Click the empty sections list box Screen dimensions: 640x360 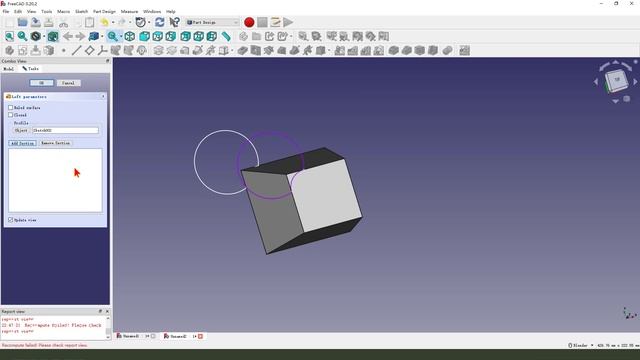tap(56, 180)
